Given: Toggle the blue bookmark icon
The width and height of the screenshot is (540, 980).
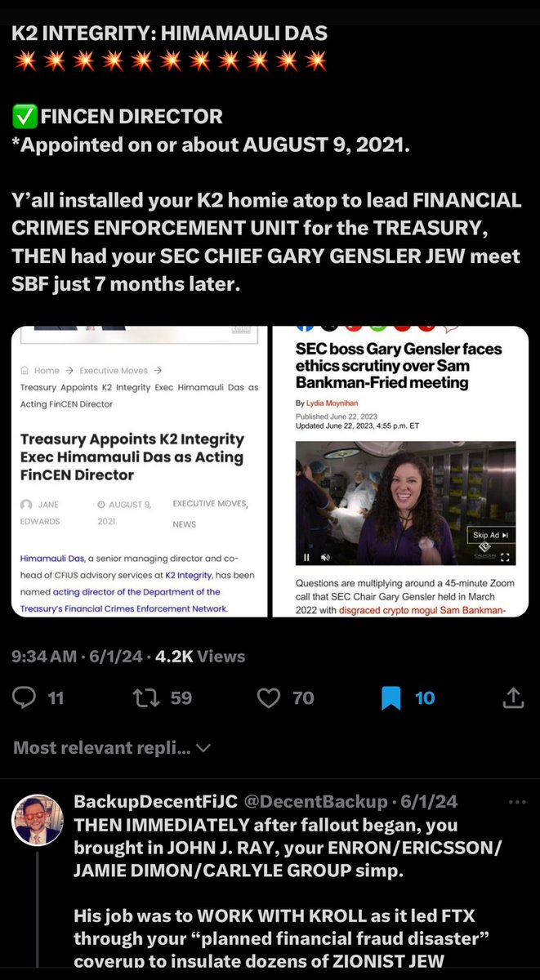Looking at the screenshot, I should [x=391, y=697].
